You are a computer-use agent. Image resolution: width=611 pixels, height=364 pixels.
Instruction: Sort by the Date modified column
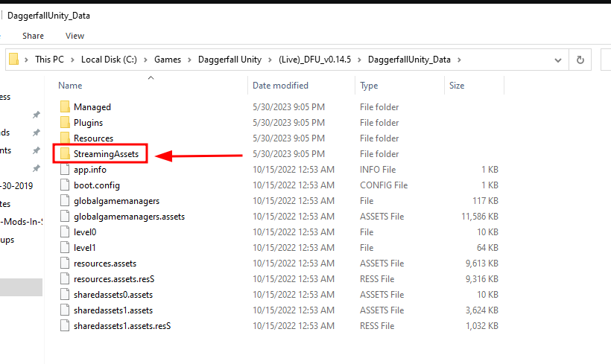[281, 86]
